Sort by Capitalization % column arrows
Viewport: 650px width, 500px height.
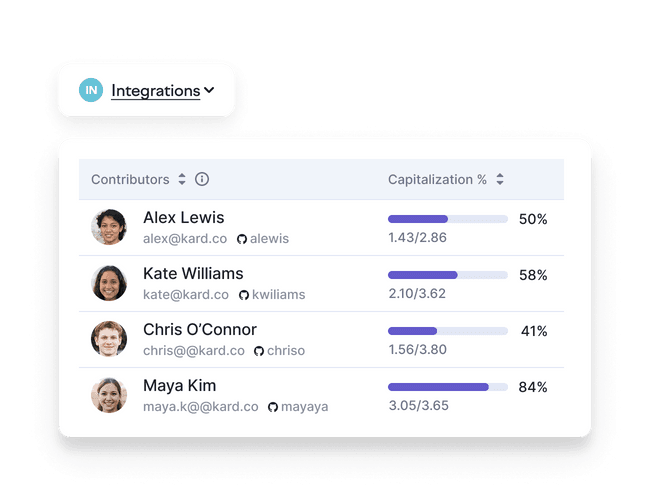[500, 180]
